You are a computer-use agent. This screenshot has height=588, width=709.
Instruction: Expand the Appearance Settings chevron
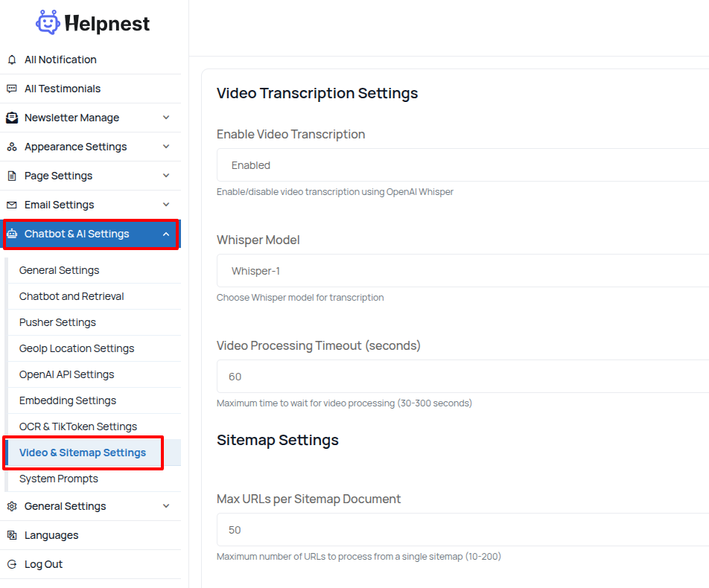click(x=166, y=147)
